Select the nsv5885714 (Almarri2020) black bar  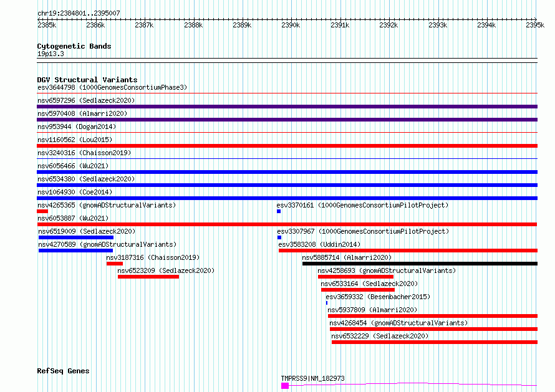point(420,264)
